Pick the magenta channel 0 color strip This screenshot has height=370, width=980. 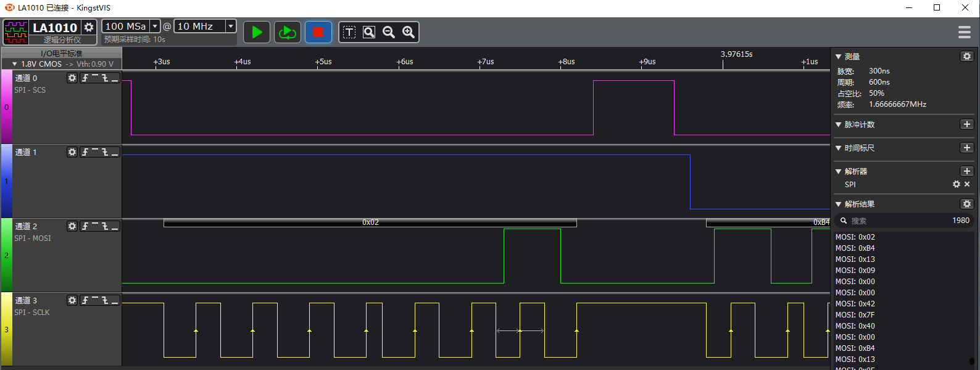[6, 107]
